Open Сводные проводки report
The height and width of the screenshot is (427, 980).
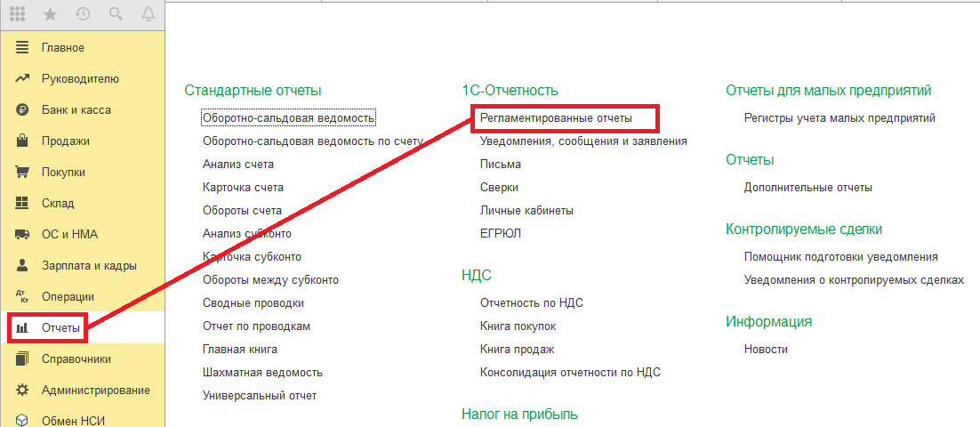click(253, 303)
